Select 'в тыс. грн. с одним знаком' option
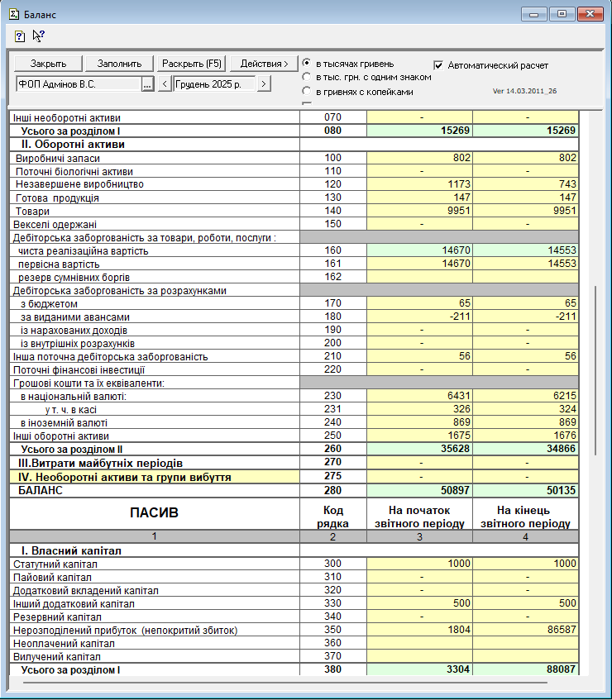Viewport: 612px width, 700px height. (308, 77)
